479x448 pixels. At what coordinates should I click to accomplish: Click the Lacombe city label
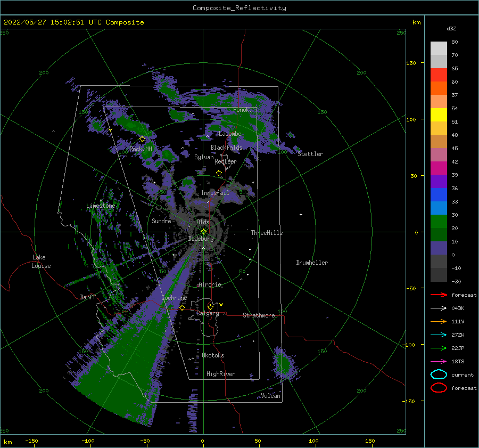click(x=230, y=134)
